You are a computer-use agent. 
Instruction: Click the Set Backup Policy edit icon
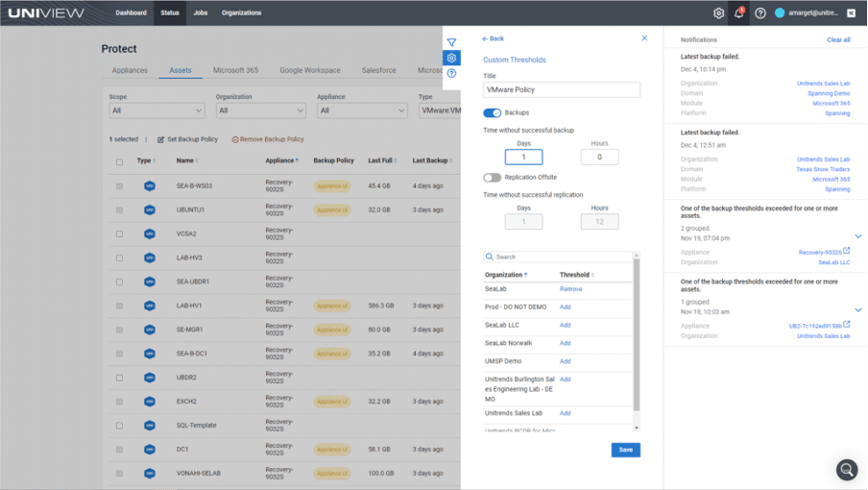160,139
